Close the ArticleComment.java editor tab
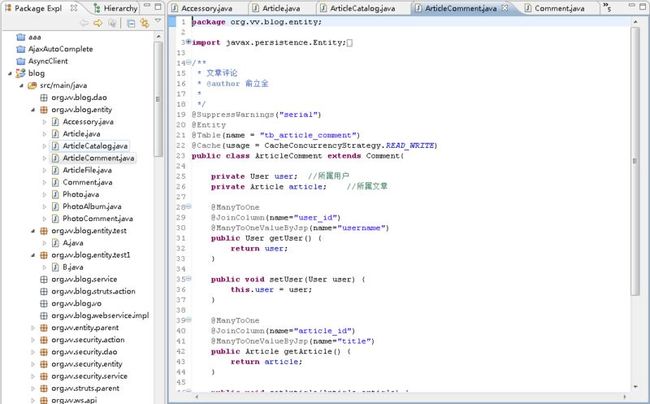This screenshot has width=650, height=404. [504, 7]
